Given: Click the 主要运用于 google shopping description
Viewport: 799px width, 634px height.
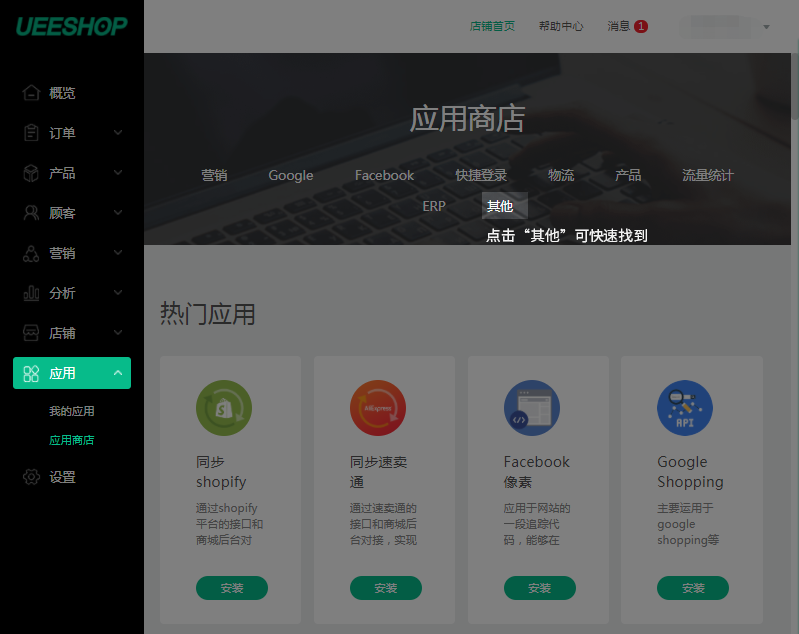Looking at the screenshot, I should click(x=688, y=524).
